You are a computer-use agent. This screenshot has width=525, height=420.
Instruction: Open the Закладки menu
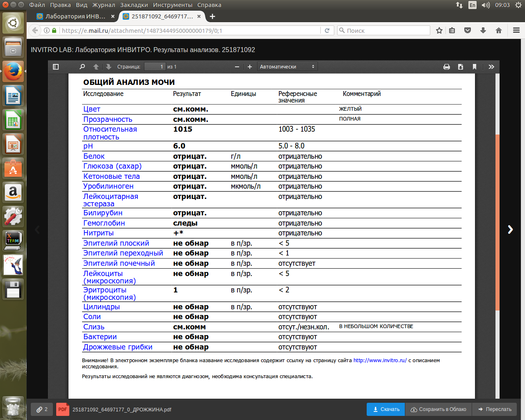pos(134,5)
